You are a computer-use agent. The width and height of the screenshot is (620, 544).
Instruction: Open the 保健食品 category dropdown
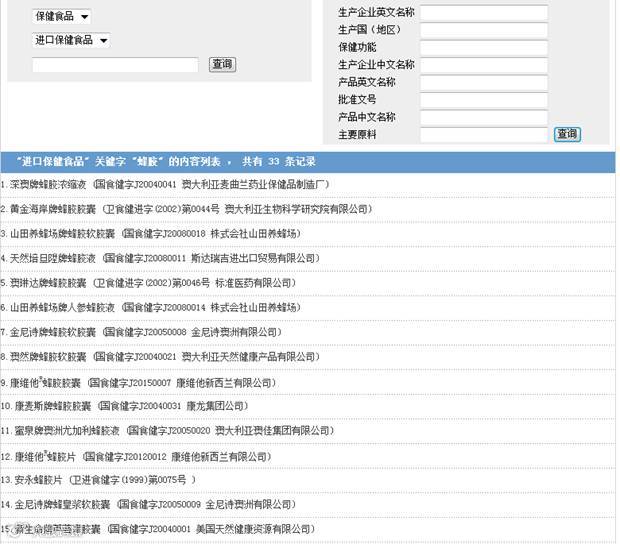pyautogui.click(x=61, y=16)
